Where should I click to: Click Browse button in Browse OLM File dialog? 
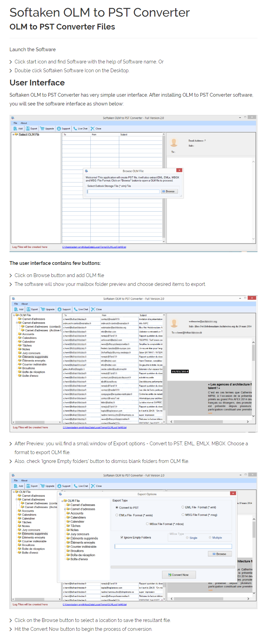(169, 192)
